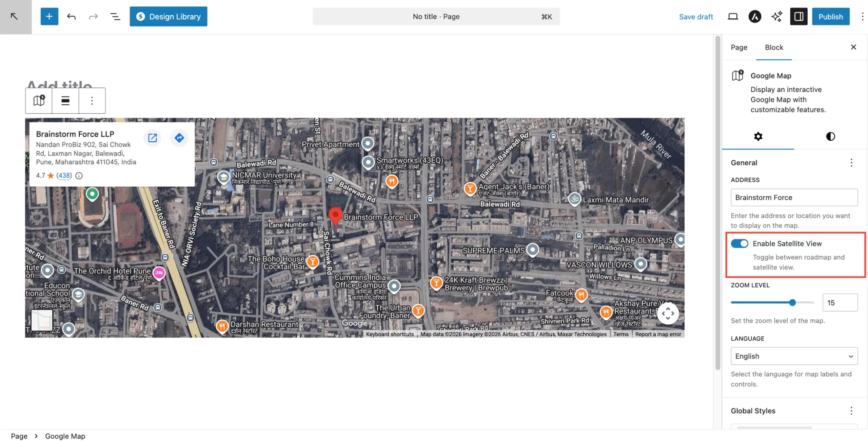Click the General panel heading
Screen dimensions: 868x441
coord(744,163)
